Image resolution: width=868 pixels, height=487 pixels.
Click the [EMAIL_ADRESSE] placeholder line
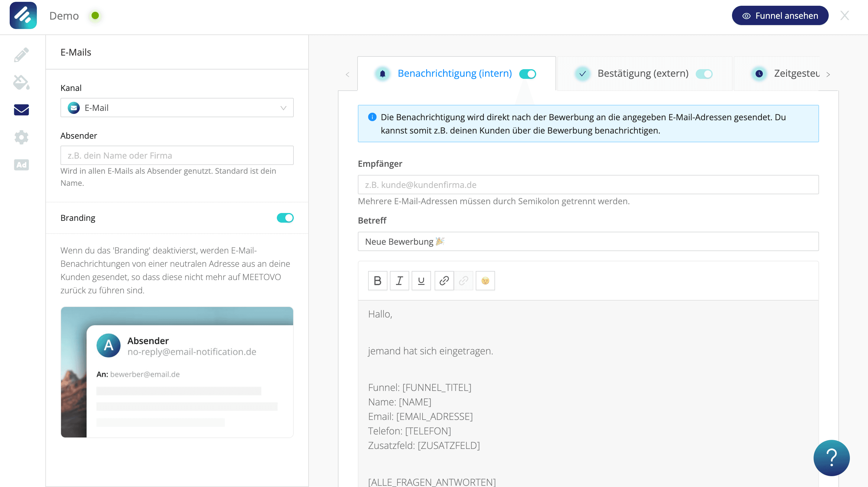[420, 416]
